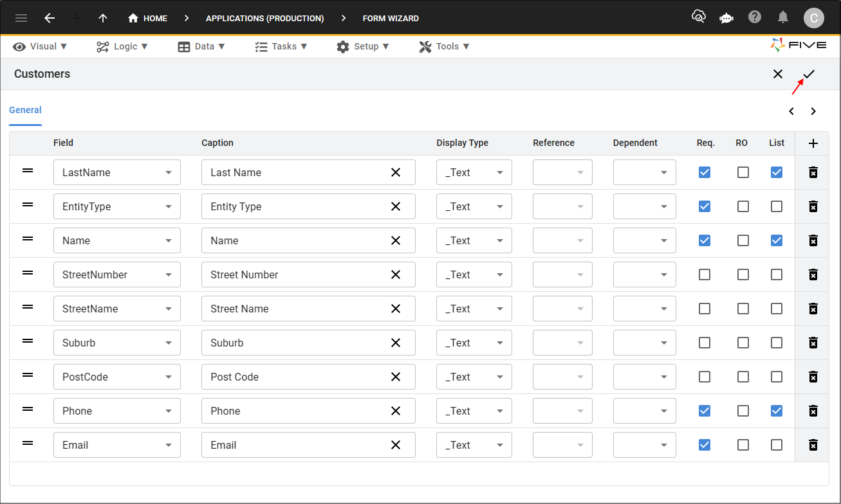Screen dimensions: 841x504
Task: Check List for EntityType
Action: point(777,206)
